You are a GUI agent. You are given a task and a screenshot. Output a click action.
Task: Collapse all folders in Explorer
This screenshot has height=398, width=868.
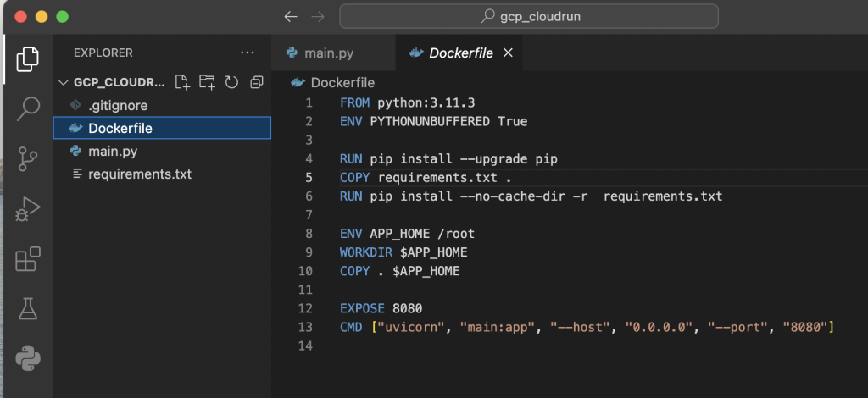click(x=256, y=82)
